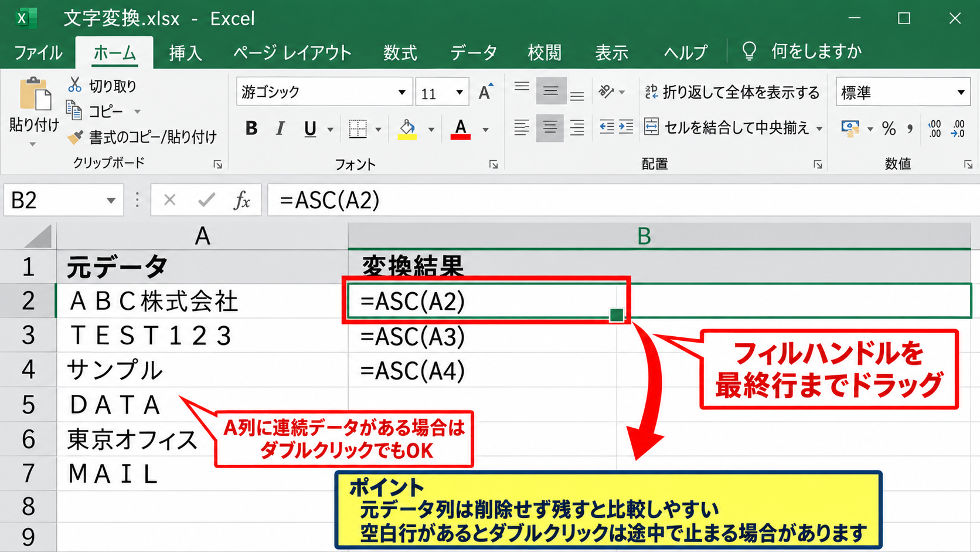980x552 pixels.
Task: Increase decimal places
Action: click(x=935, y=128)
